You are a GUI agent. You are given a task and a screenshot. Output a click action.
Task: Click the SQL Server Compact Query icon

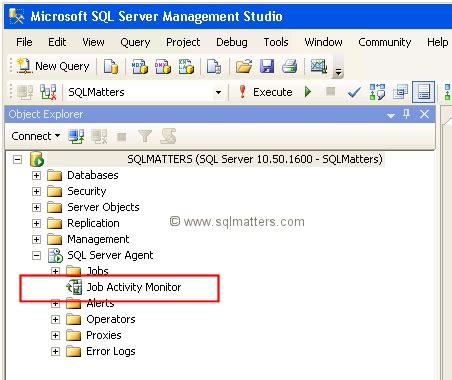(x=214, y=66)
